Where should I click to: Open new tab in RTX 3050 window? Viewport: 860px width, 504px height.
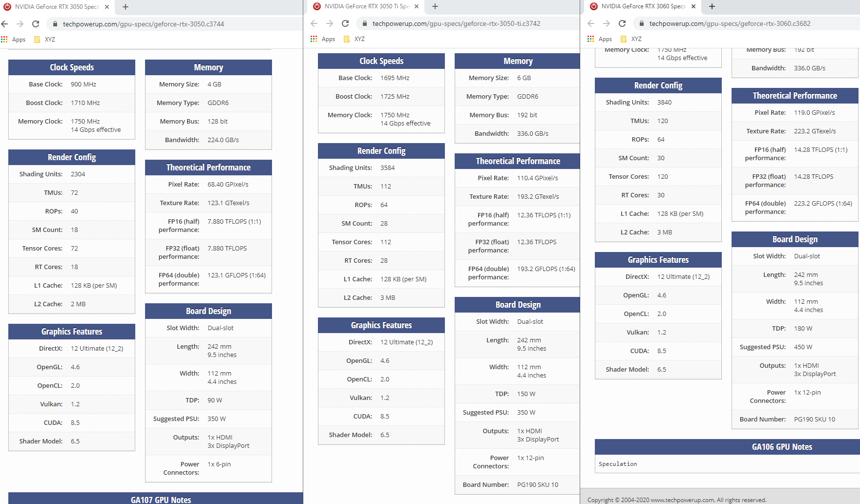tap(126, 7)
